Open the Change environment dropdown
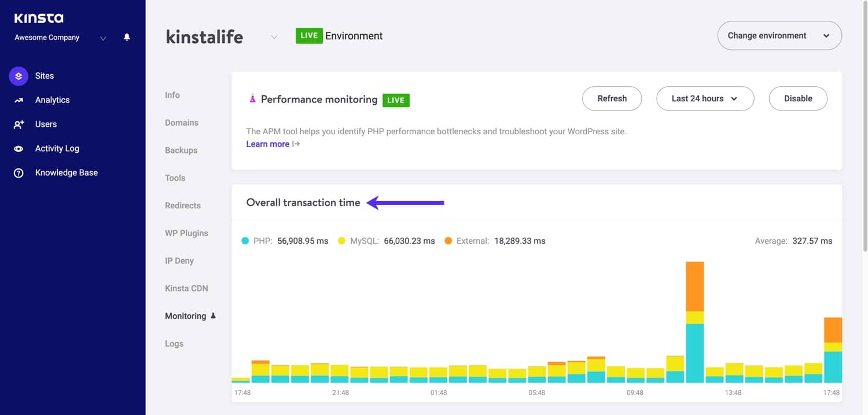The image size is (868, 415). [x=779, y=35]
